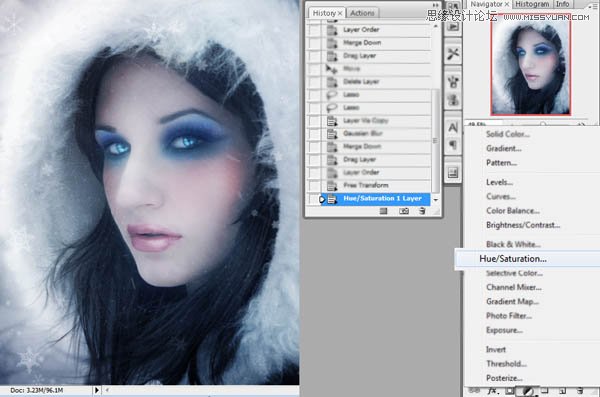This screenshot has height=397, width=600.
Task: Click the add layer mask icon
Action: coord(509,391)
